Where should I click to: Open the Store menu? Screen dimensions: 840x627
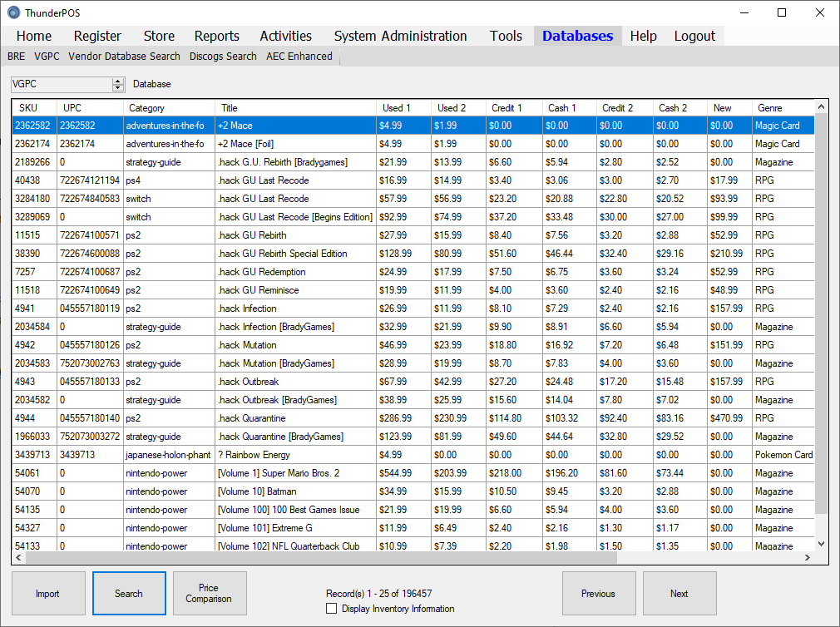click(159, 36)
